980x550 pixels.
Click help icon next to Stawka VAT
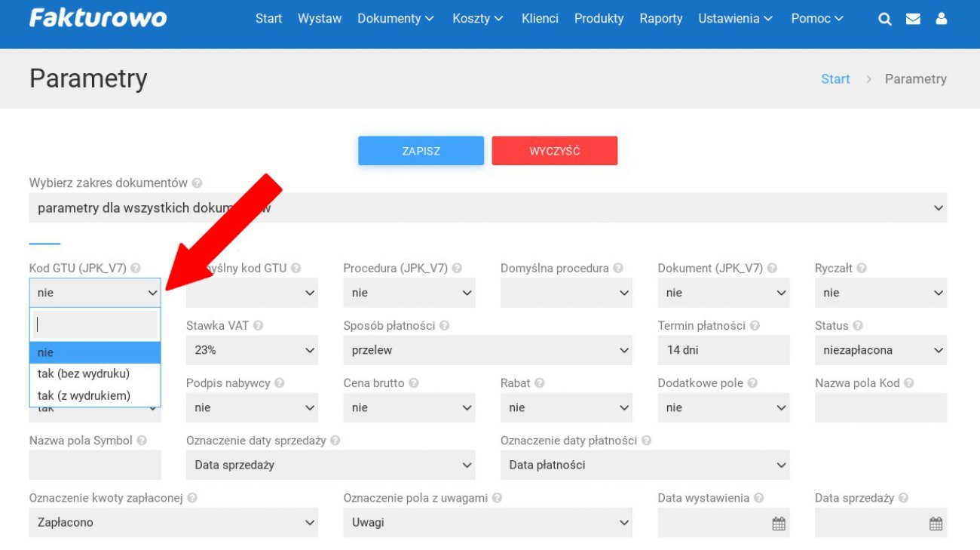pos(258,326)
